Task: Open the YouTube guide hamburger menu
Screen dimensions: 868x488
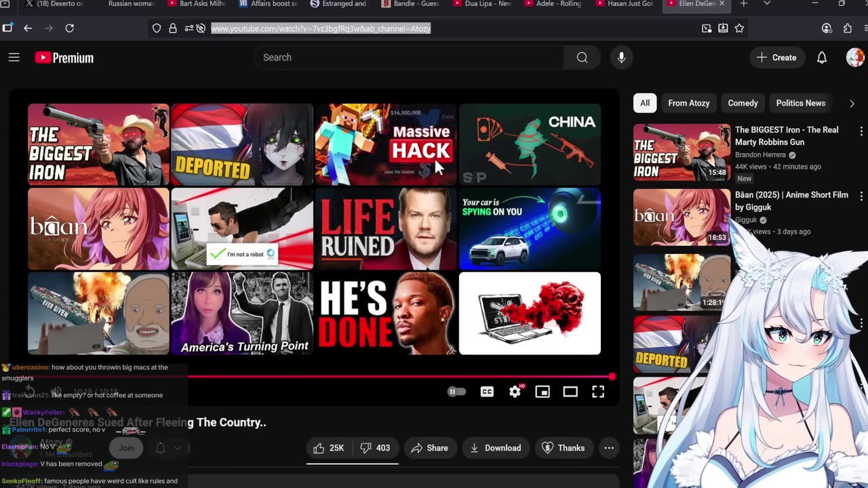Action: point(14,58)
